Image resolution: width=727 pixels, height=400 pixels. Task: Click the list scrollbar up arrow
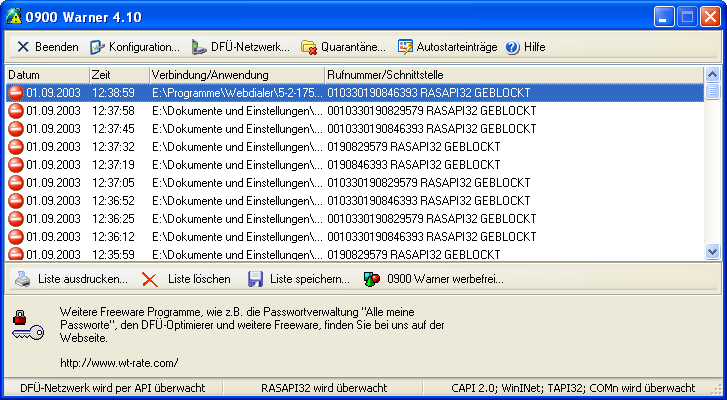tap(712, 74)
